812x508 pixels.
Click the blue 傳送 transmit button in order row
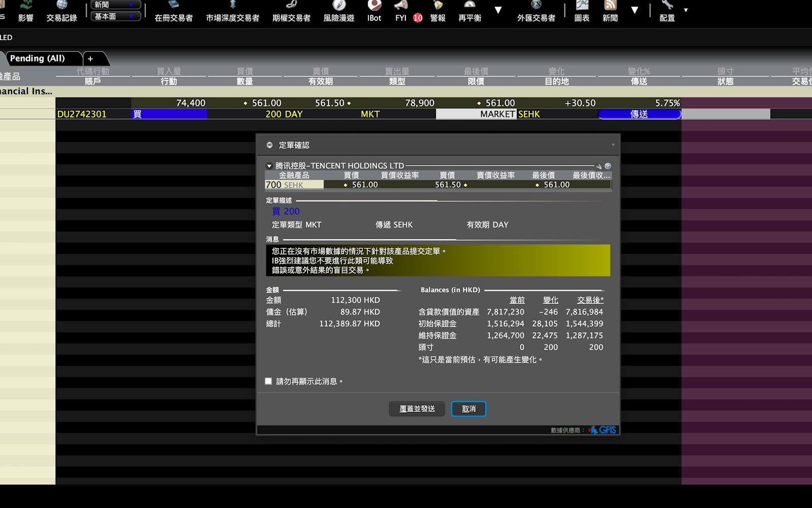point(639,114)
